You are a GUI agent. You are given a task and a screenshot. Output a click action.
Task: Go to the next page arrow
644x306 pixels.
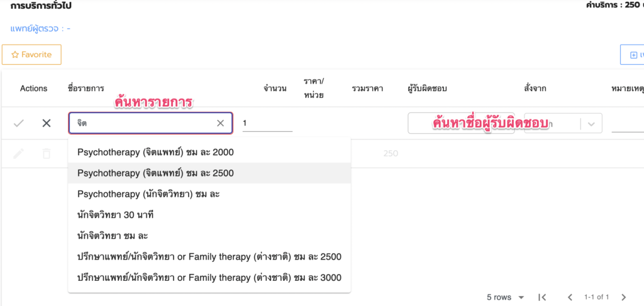click(x=623, y=297)
